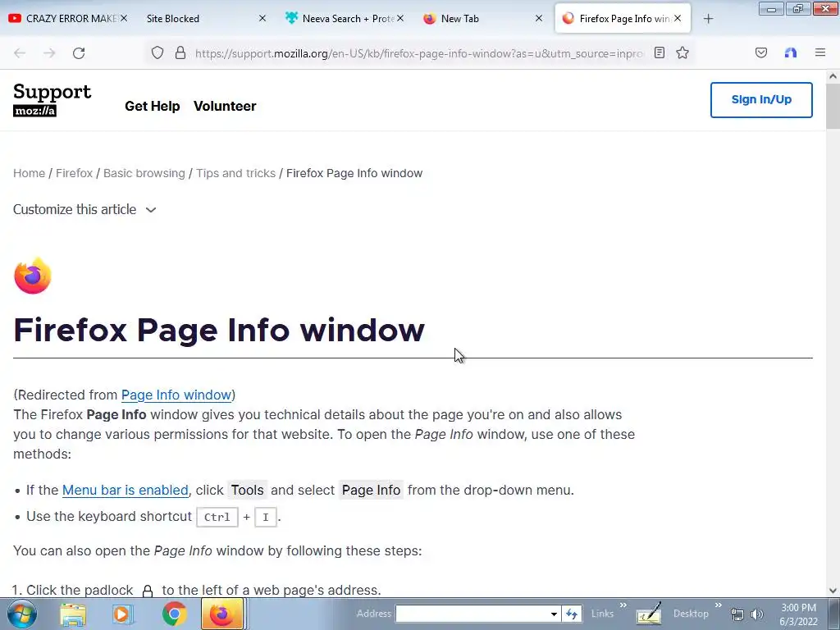Open Firefox hamburger application menu
The image size is (840, 630).
click(820, 52)
